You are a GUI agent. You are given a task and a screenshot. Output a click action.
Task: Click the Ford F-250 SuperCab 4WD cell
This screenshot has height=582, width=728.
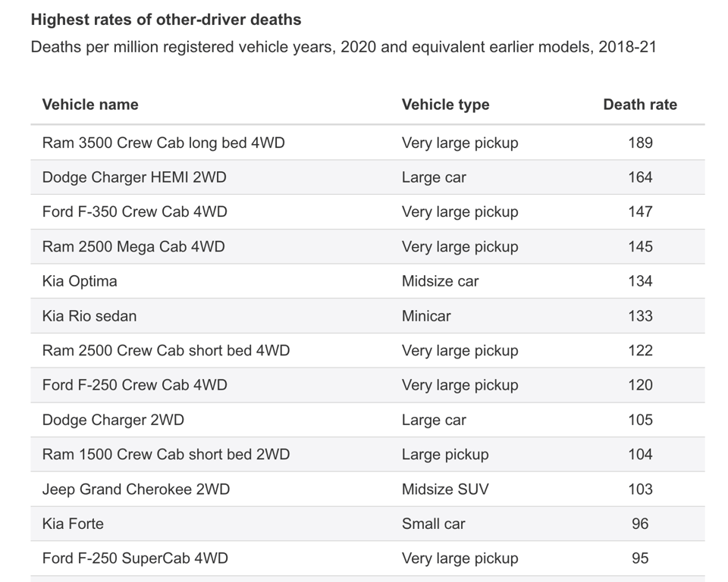(135, 559)
